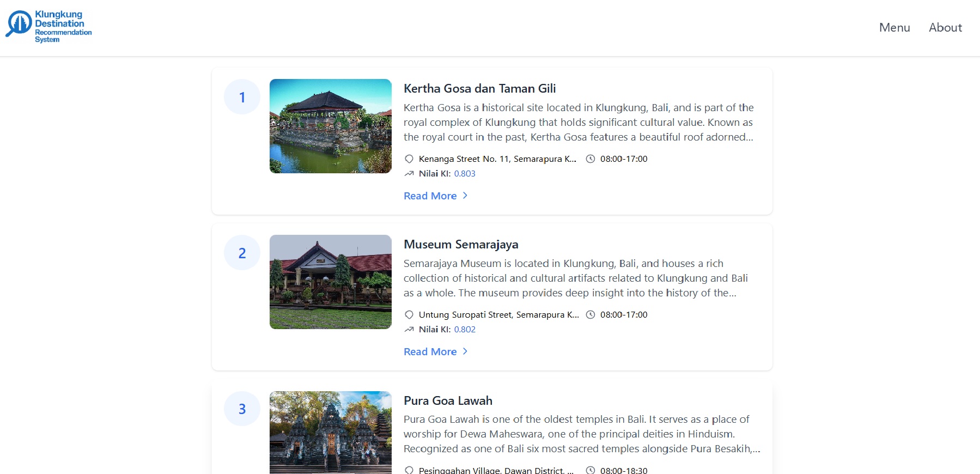Click trend arrow icon beside Nilai KI 0.803
980x474 pixels.
pyautogui.click(x=409, y=174)
